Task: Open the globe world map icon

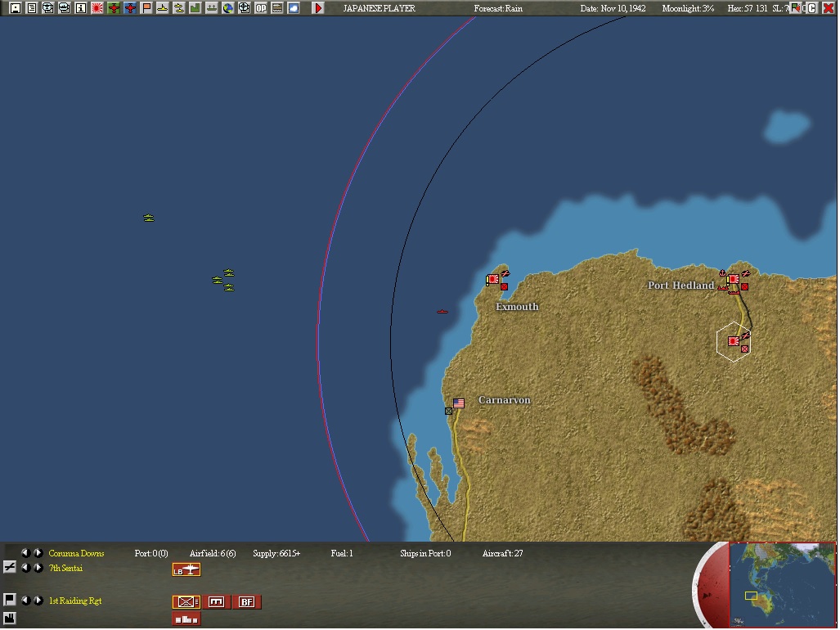Action: tap(227, 8)
